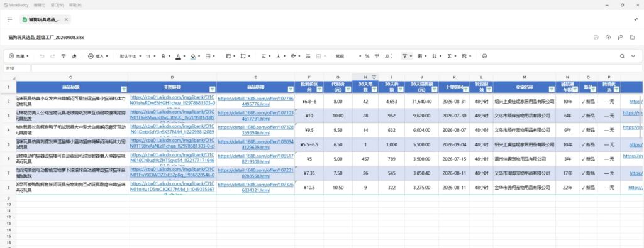
Task: Click the sum sigma icon
Action: click(449, 56)
